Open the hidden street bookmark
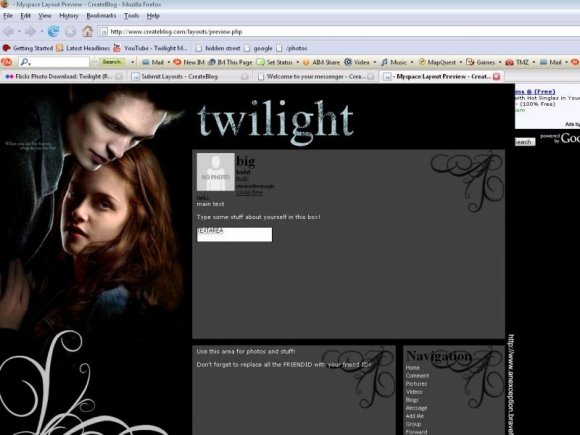Image resolution: width=580 pixels, height=435 pixels. (218, 48)
